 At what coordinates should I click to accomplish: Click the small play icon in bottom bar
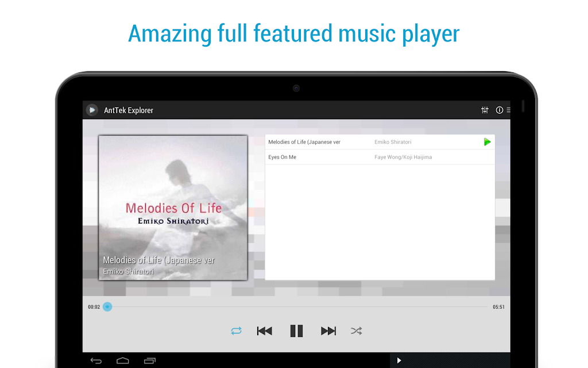pyautogui.click(x=399, y=361)
